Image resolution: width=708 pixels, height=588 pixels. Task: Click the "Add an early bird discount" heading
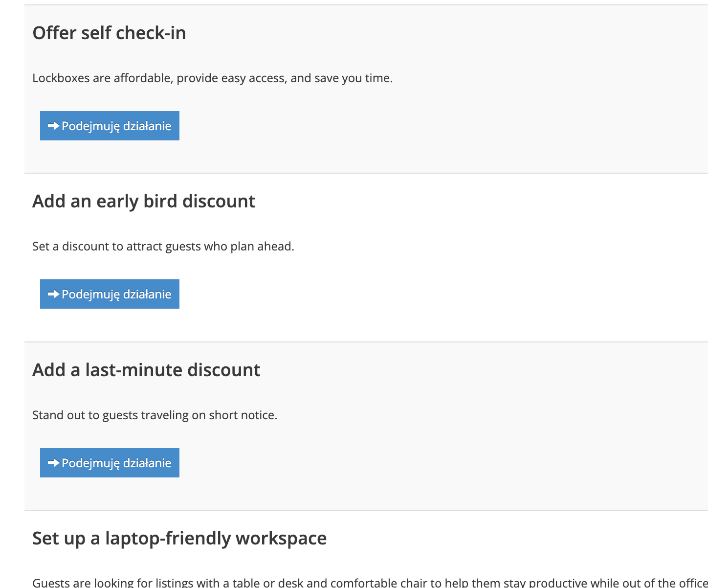[x=144, y=201]
